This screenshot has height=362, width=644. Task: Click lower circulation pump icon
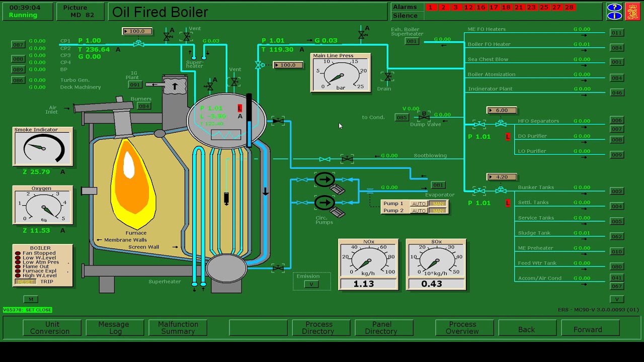point(325,203)
